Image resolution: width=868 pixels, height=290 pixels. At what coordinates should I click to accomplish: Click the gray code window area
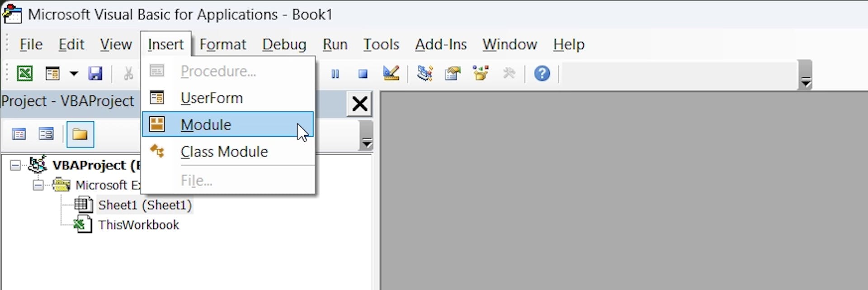[x=624, y=191]
